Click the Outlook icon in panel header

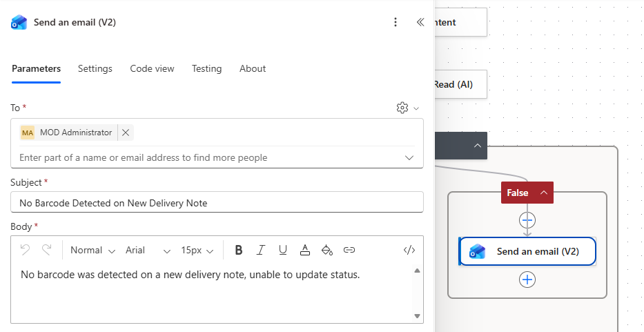(19, 23)
